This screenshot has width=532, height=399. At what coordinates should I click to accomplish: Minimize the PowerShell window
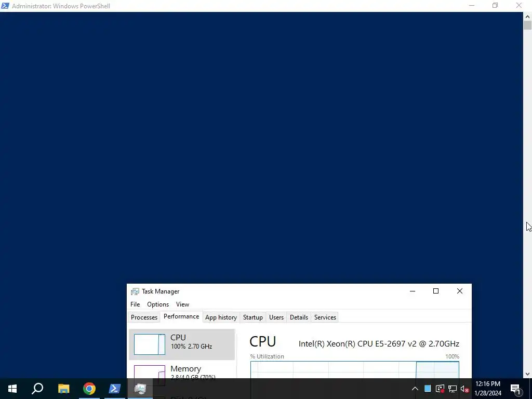pos(472,5)
